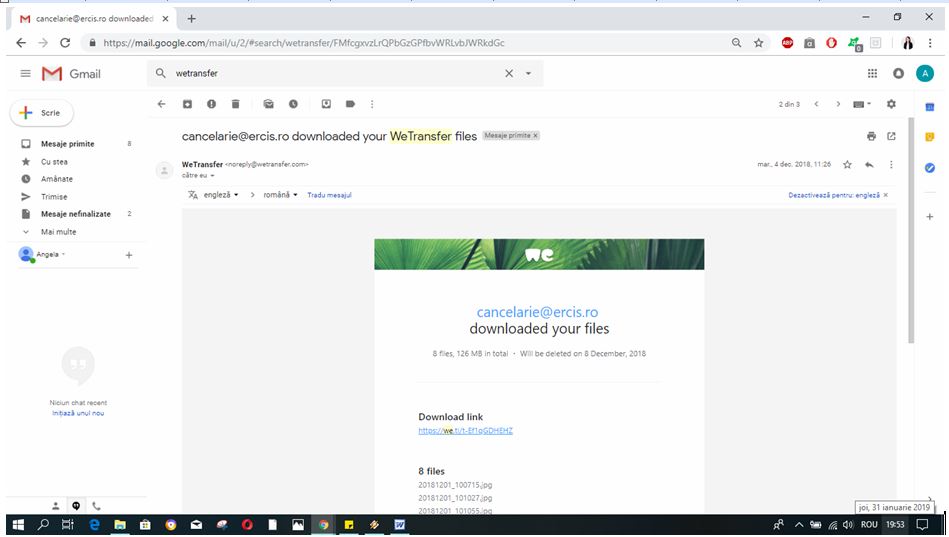Viewport: 949px width, 537px height.
Task: Expand search options arrow in search bar
Action: (x=528, y=74)
